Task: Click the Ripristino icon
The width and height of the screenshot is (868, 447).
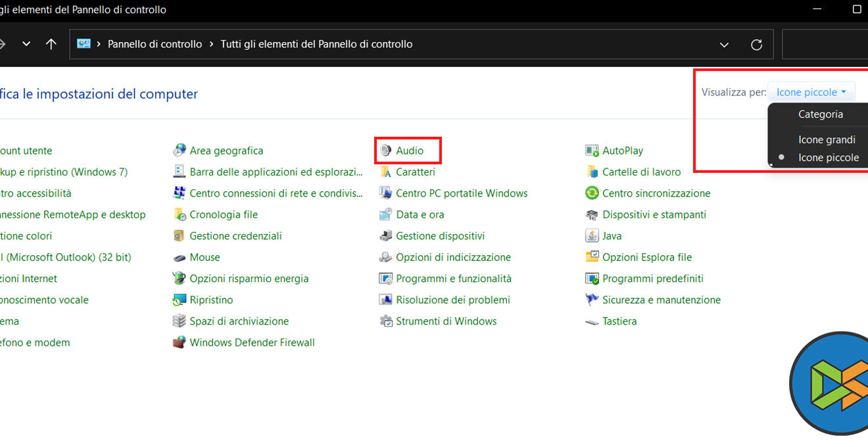Action: click(179, 300)
